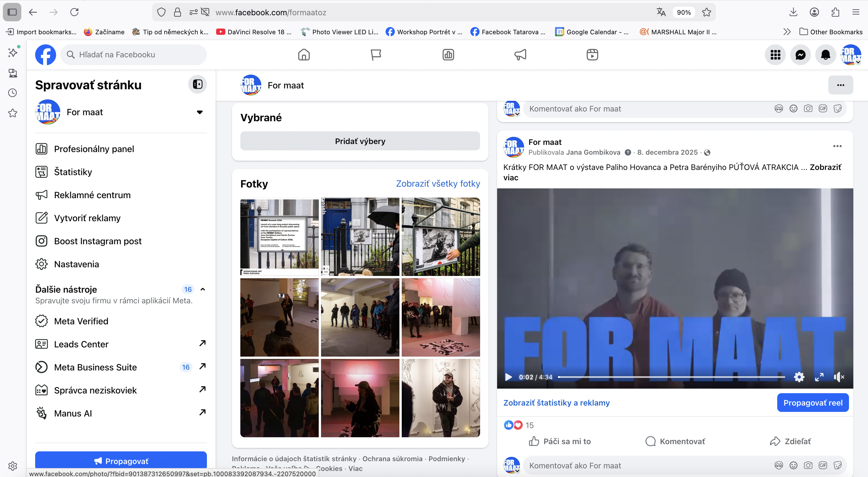View the reactions count 15

point(529,425)
